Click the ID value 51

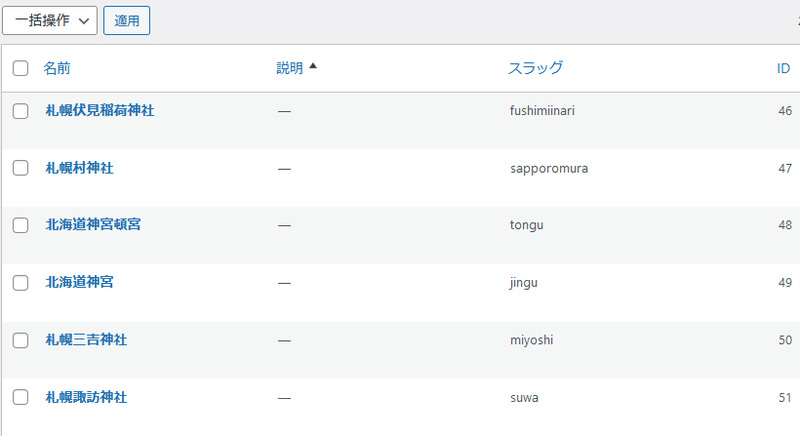pyautogui.click(x=785, y=398)
